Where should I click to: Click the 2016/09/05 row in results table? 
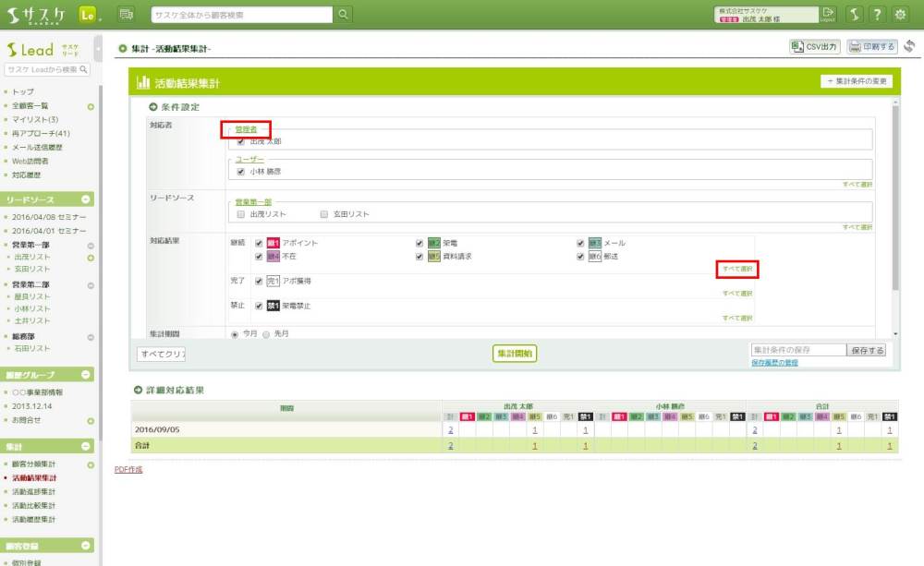[x=515, y=430]
